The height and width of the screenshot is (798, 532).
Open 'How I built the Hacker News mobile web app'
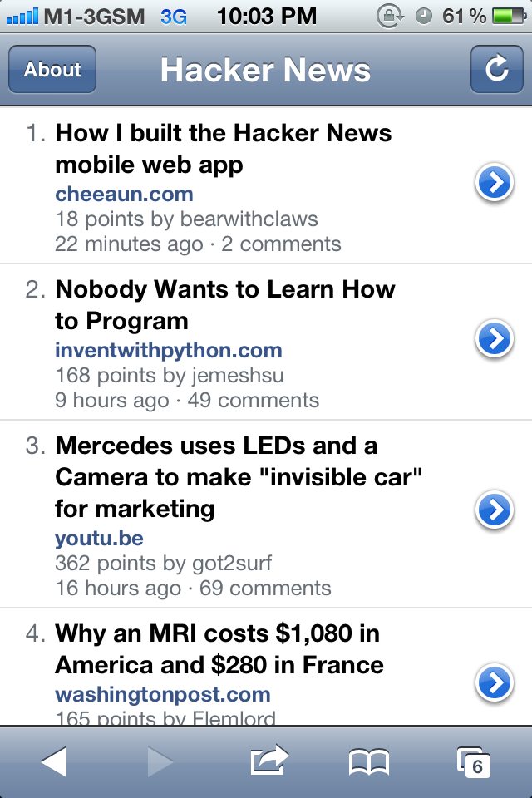[223, 149]
